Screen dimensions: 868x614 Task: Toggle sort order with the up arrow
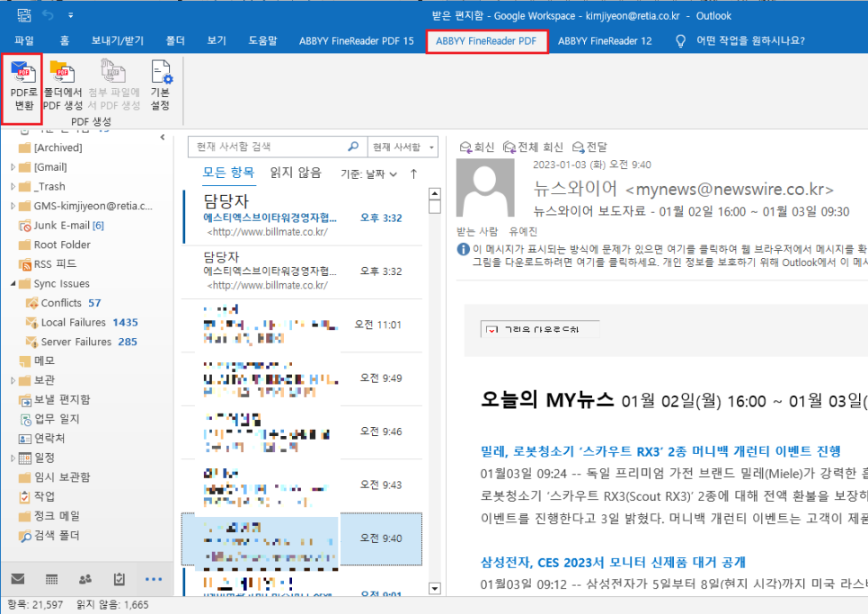click(413, 174)
